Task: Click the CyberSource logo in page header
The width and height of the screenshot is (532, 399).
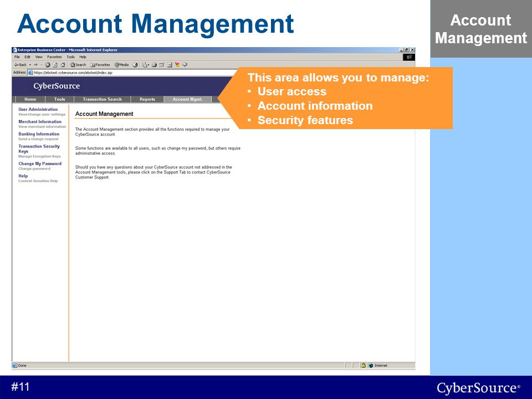Action: pos(57,86)
